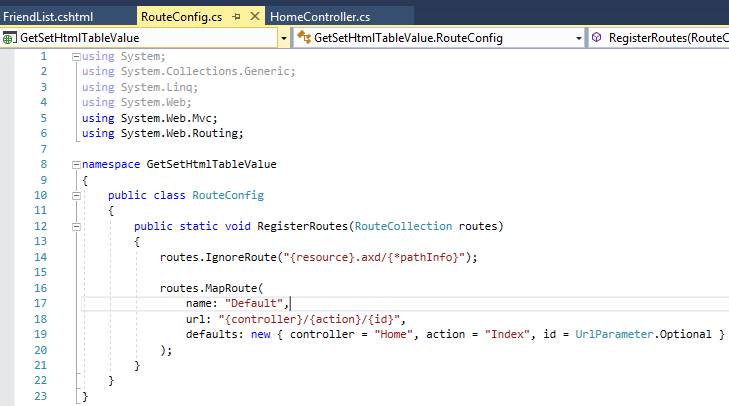This screenshot has width=729, height=406.
Task: Click the Optional member on line 19
Action: 685,334
